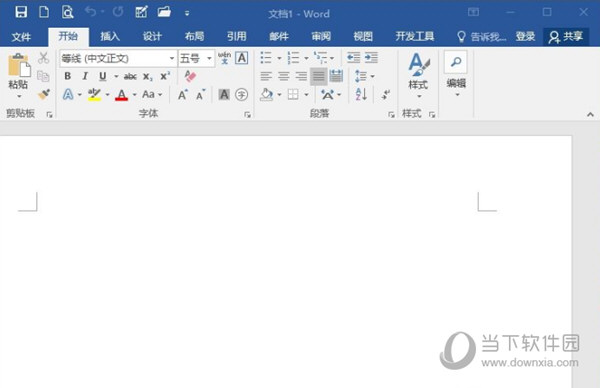600x388 pixels.
Task: Switch to the 插入 tab
Action: [110, 37]
